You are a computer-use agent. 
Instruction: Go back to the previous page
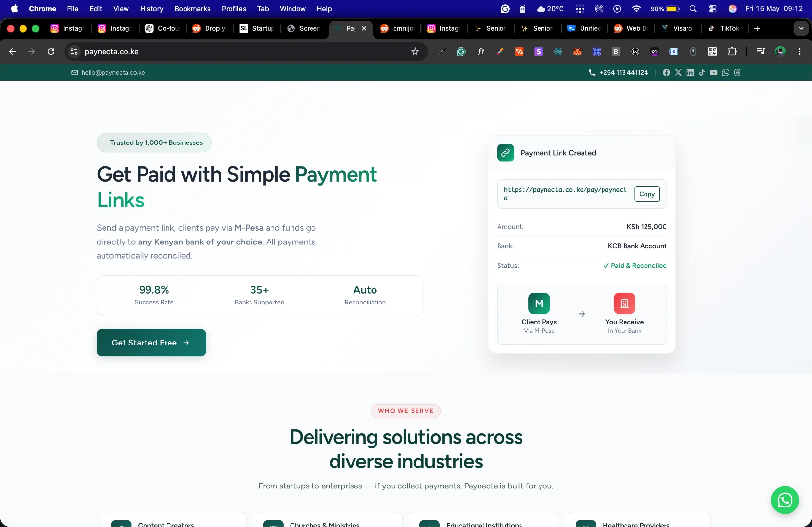[13, 51]
